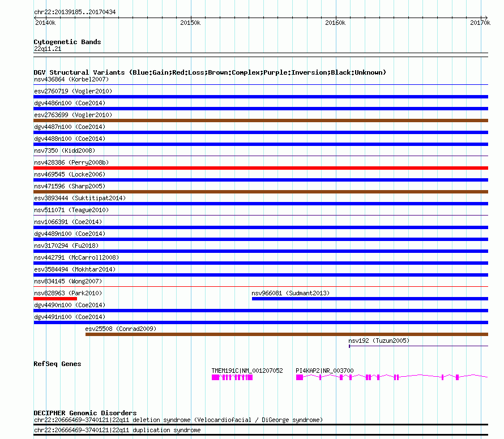The width and height of the screenshot is (504, 439).
Task: Select the nsv428386 (Perry2008b) red loss bar
Action: (x=260, y=168)
